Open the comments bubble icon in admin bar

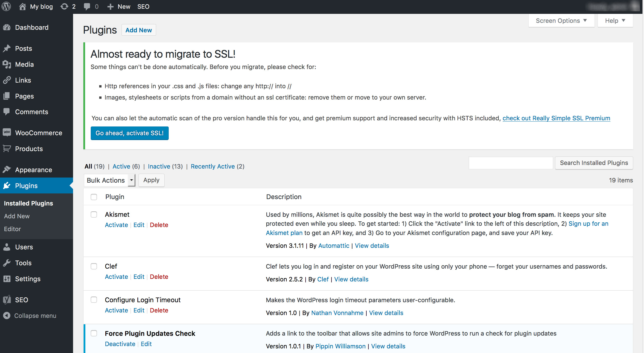pos(87,6)
